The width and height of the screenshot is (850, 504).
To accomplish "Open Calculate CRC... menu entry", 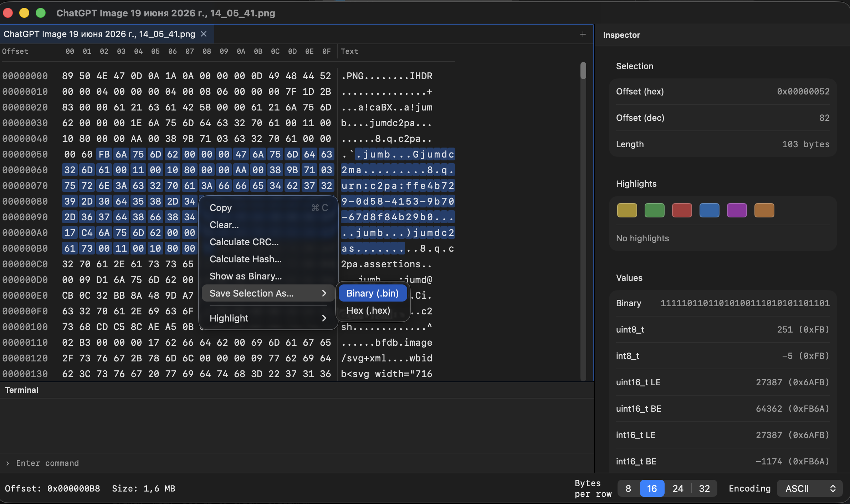I will click(x=268, y=242).
